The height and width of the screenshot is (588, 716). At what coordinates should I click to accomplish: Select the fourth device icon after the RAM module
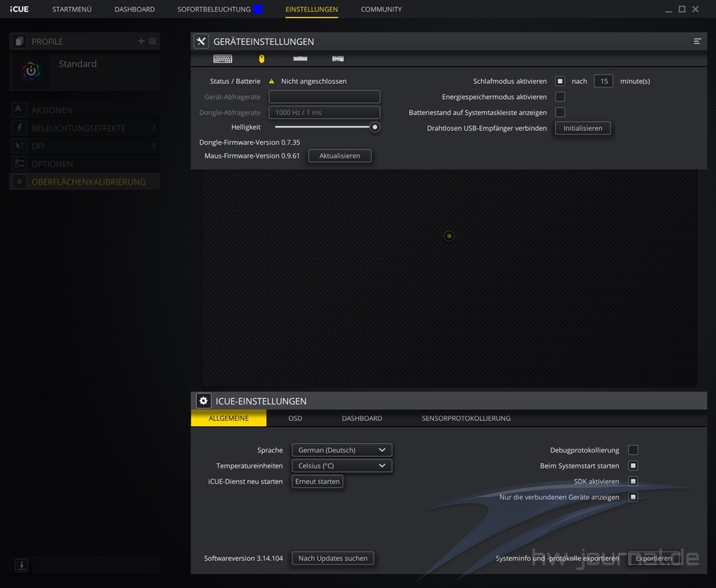(338, 59)
